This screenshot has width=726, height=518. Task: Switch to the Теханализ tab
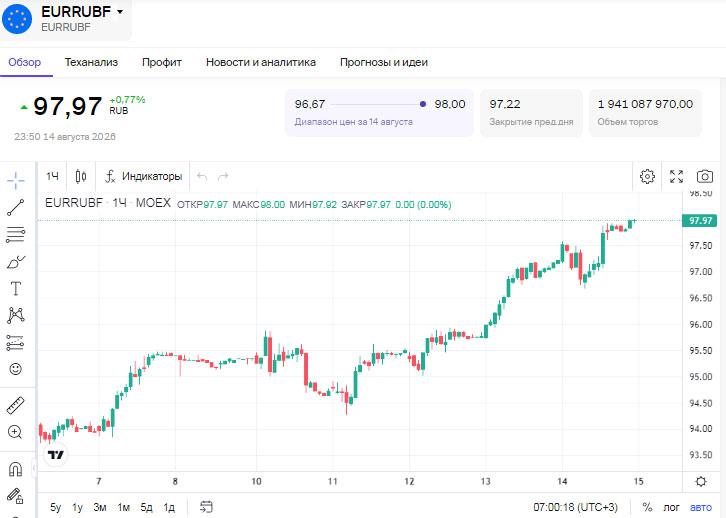pos(91,62)
